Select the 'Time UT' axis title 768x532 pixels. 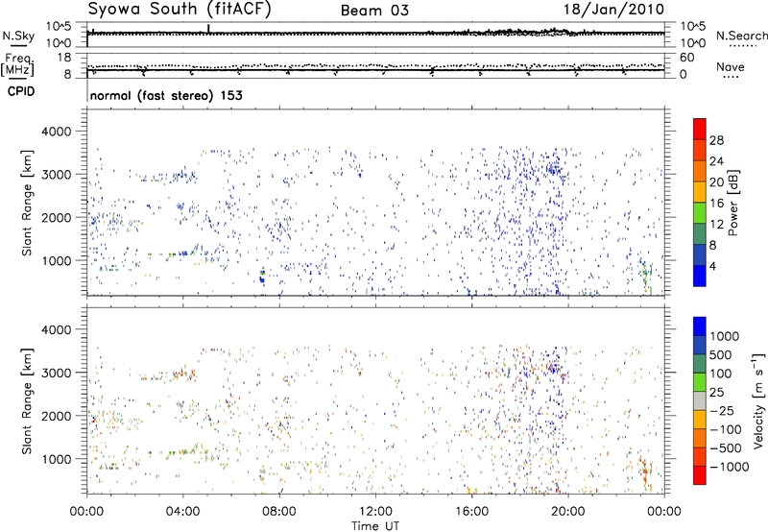[x=375, y=526]
